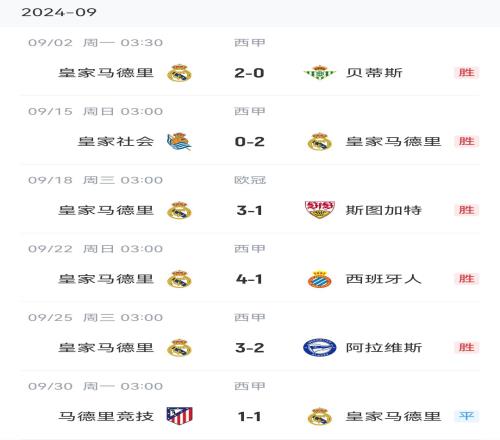
Task: Click the Real Sociedad club crest
Action: [179, 142]
